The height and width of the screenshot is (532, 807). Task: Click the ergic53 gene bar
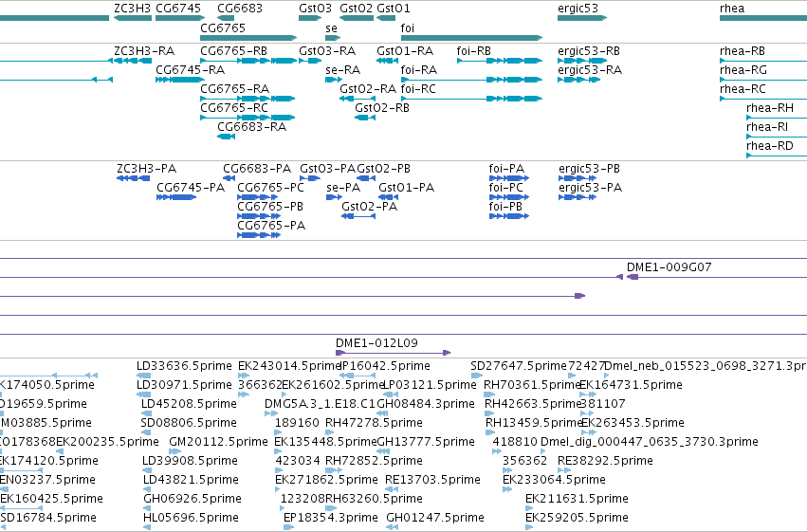coord(582,18)
